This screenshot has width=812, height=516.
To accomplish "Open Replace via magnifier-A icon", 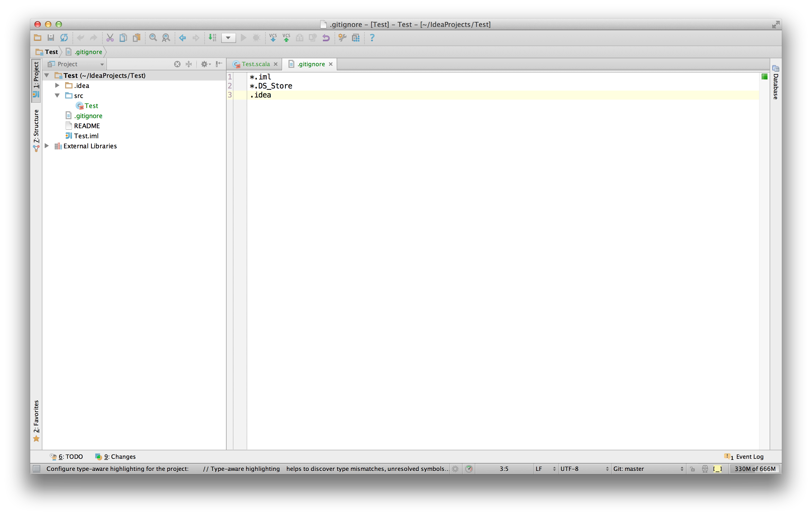I will (x=166, y=38).
